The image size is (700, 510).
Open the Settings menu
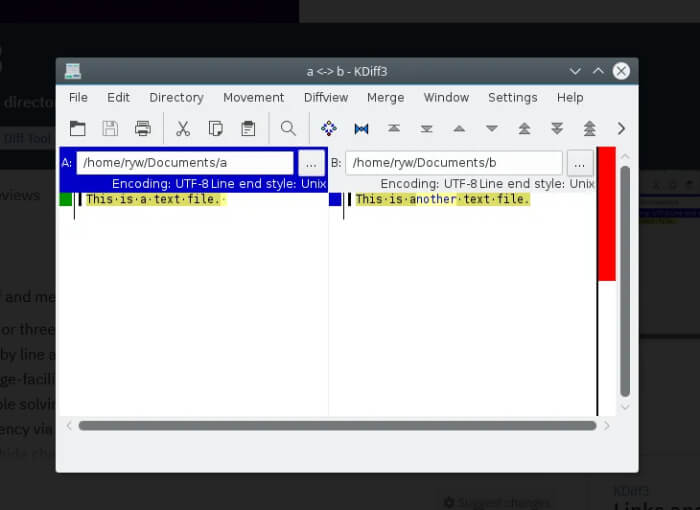[x=512, y=97]
